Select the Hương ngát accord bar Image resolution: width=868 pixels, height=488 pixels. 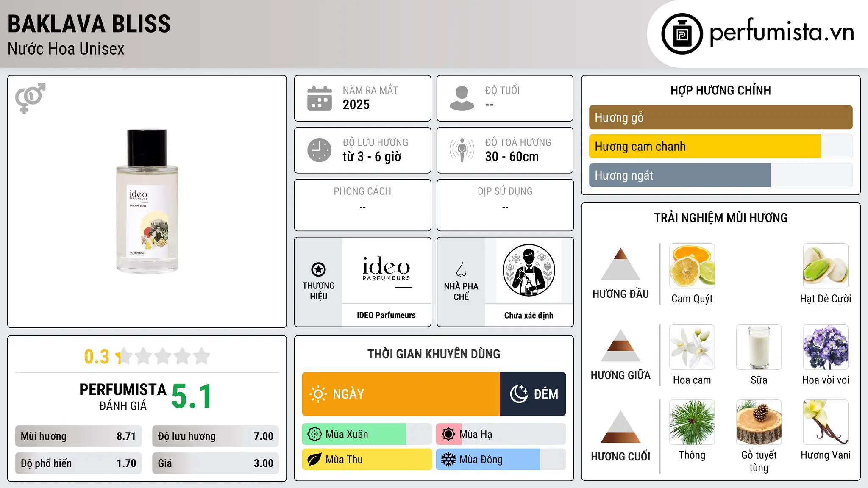click(x=721, y=175)
